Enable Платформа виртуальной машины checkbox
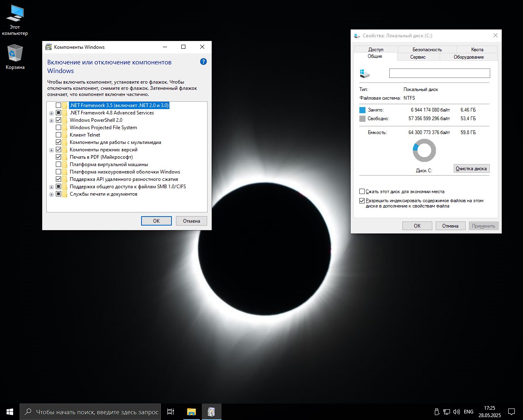The image size is (523, 420). pyautogui.click(x=58, y=164)
